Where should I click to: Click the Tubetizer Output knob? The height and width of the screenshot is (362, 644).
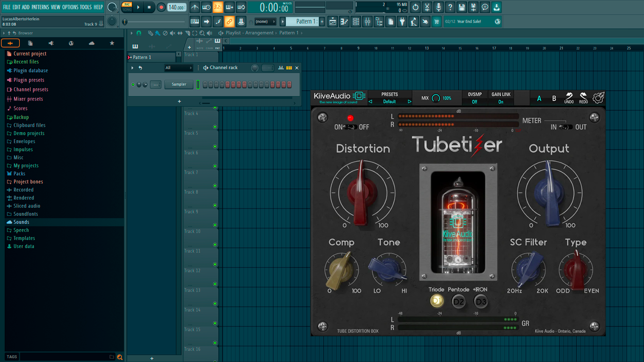point(549,192)
